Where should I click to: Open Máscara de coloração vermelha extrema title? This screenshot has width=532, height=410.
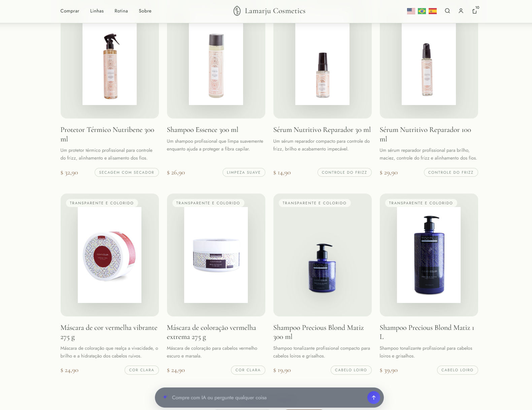pyautogui.click(x=211, y=332)
